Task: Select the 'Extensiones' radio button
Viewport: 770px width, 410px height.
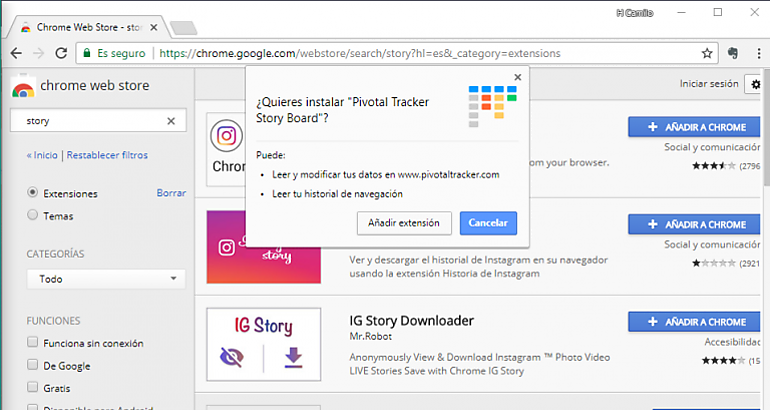Action: tap(32, 192)
